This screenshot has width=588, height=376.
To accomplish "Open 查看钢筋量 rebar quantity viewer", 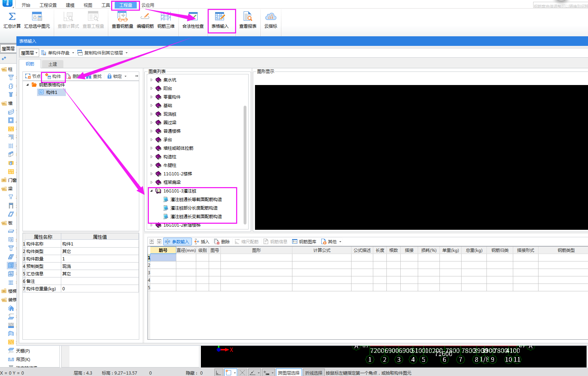I will pos(123,21).
